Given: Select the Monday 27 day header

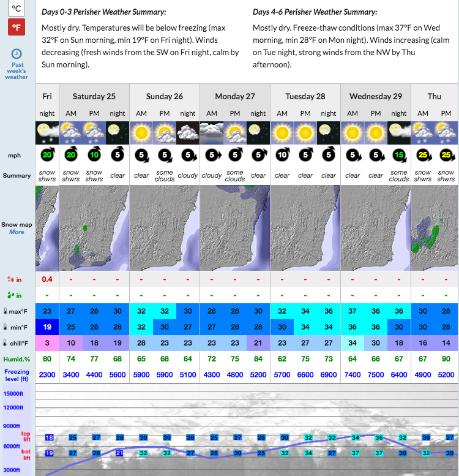Looking at the screenshot, I should click(x=235, y=97).
